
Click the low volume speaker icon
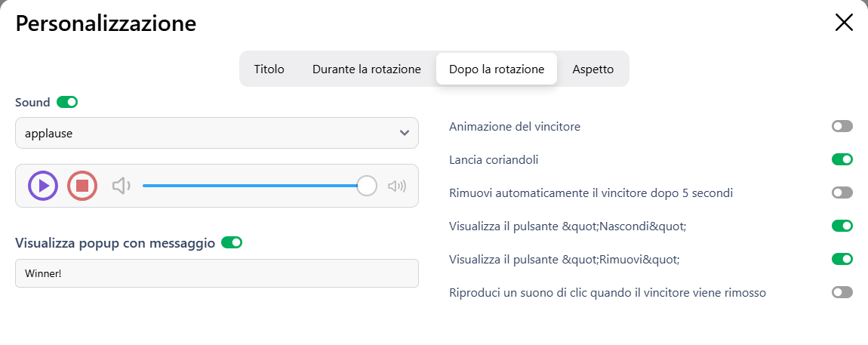point(121,186)
